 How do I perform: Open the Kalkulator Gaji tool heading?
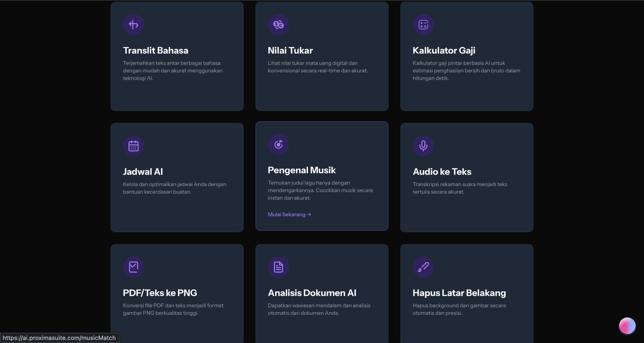[x=444, y=51]
